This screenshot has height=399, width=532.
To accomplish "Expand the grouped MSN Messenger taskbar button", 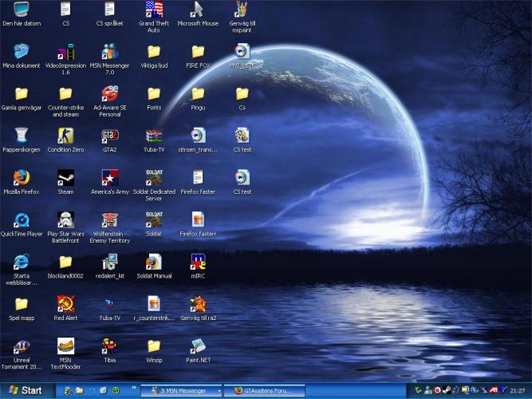I will 182,391.
